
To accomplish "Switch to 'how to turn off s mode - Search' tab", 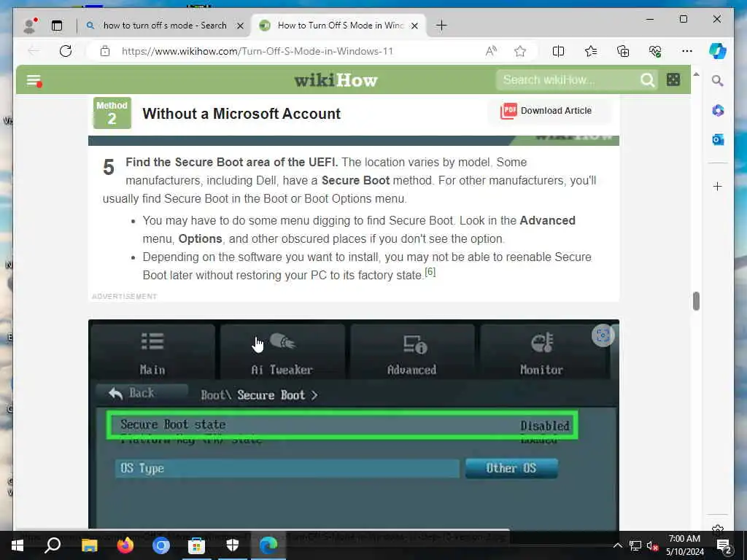I will [165, 26].
